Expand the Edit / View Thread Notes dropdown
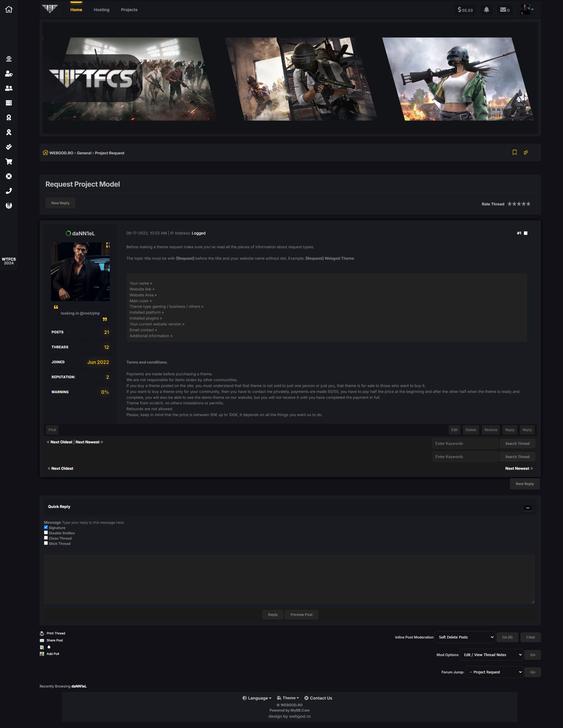The image size is (563, 728). [x=491, y=655]
